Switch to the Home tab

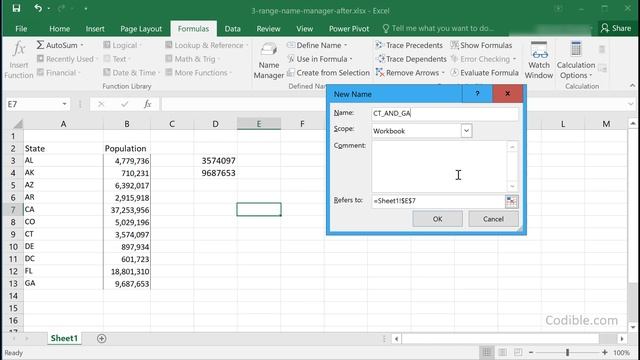pos(59,29)
